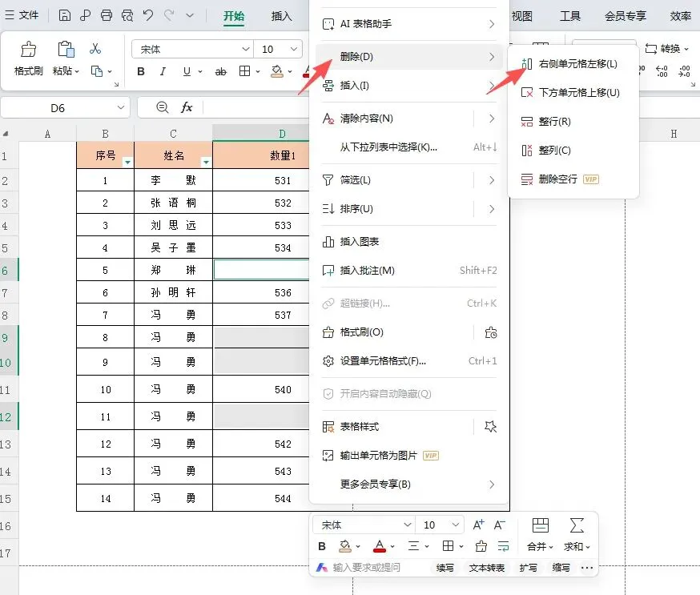Switch to the 插入 ribbon tab
The image size is (700, 595).
[x=281, y=16]
